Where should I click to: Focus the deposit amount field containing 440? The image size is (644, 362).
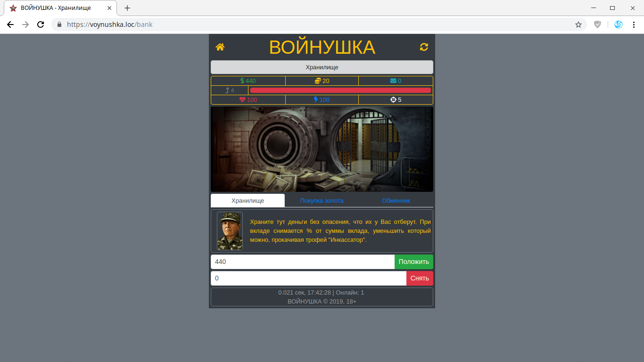(x=302, y=262)
